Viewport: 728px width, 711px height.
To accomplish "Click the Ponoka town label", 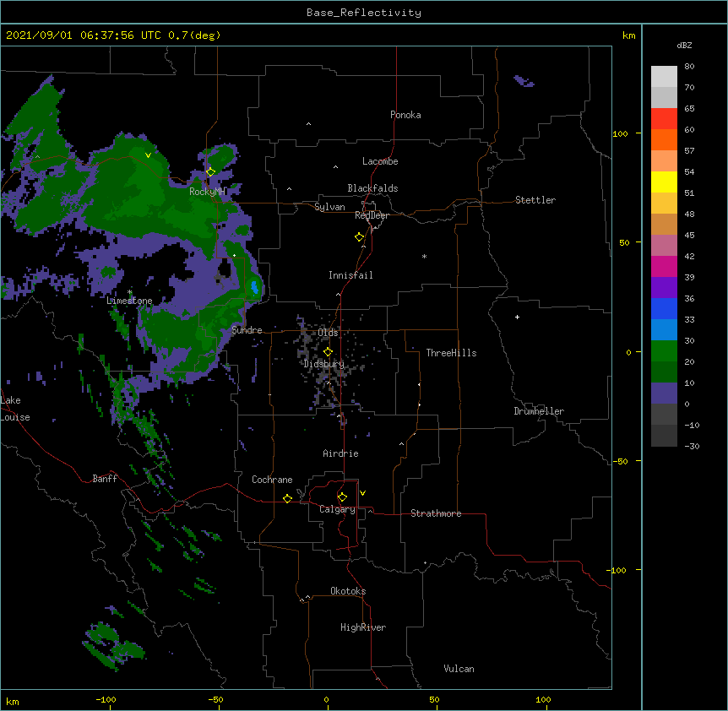I will (405, 115).
